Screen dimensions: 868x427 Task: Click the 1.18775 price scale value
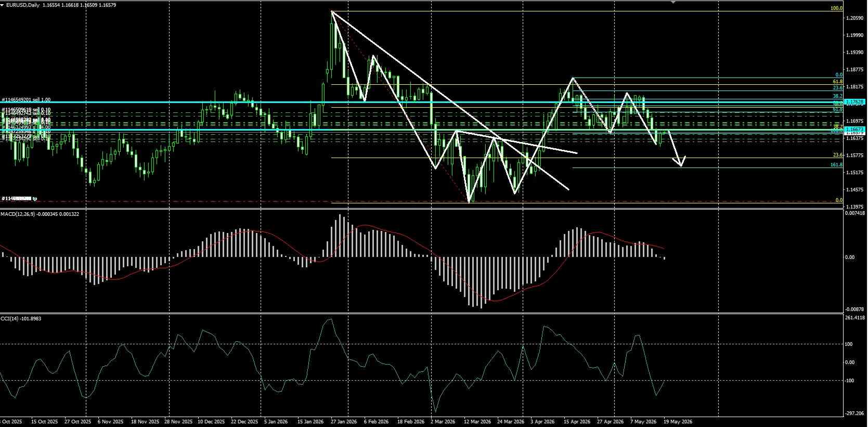[855, 70]
